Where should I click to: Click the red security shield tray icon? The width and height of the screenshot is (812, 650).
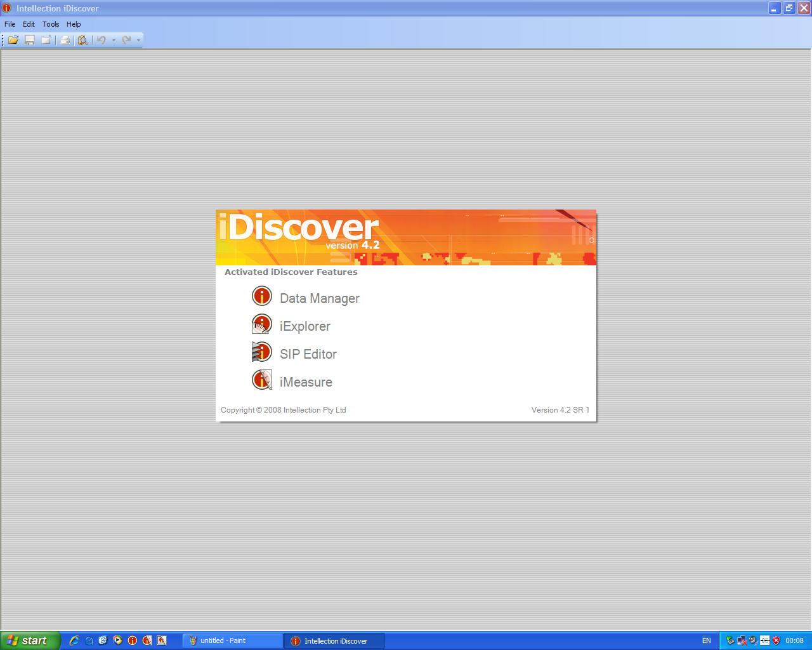pyautogui.click(x=776, y=640)
